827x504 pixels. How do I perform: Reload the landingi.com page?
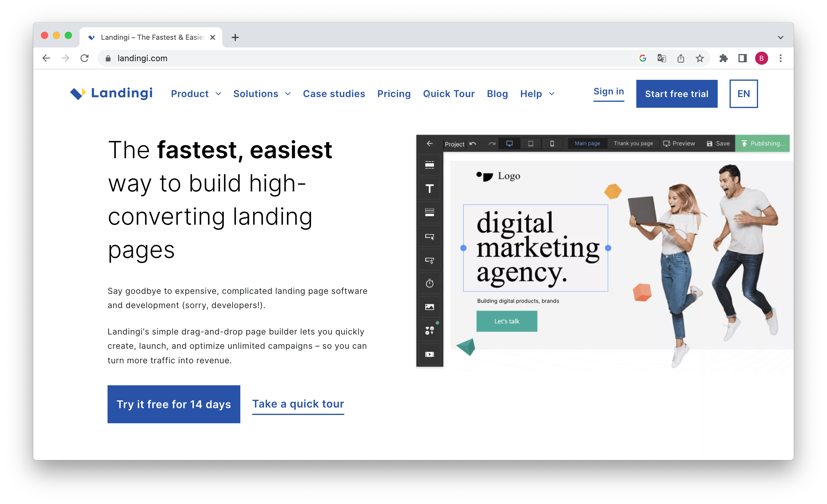pos(84,58)
